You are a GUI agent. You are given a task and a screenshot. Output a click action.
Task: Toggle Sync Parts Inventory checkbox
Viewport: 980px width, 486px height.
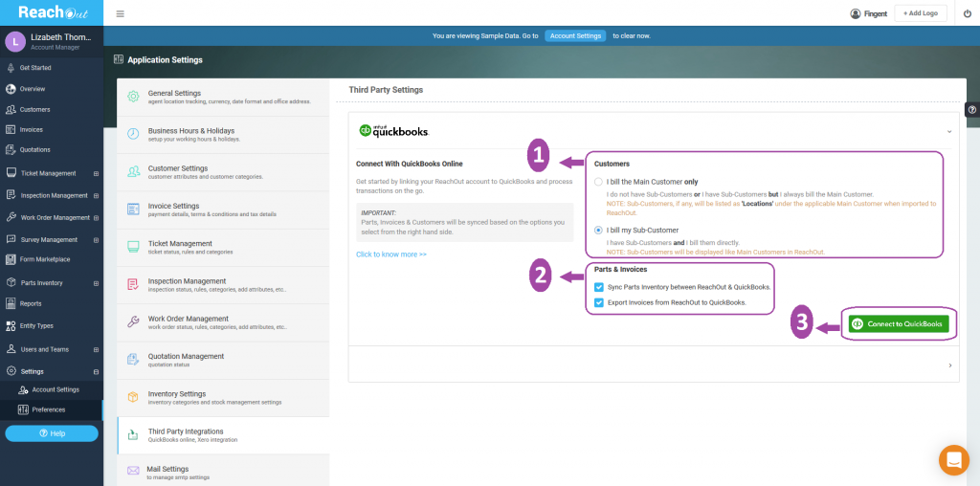pos(599,287)
